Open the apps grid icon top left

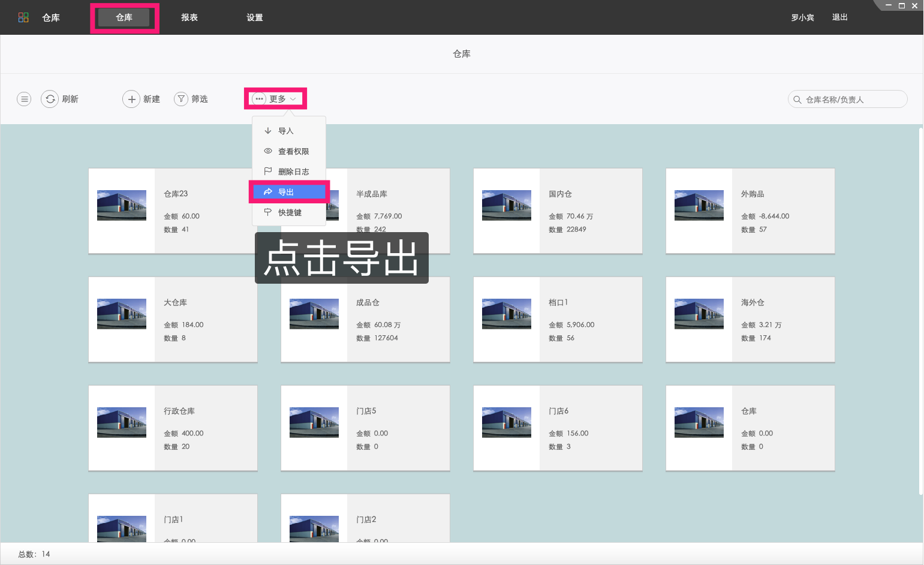point(23,17)
